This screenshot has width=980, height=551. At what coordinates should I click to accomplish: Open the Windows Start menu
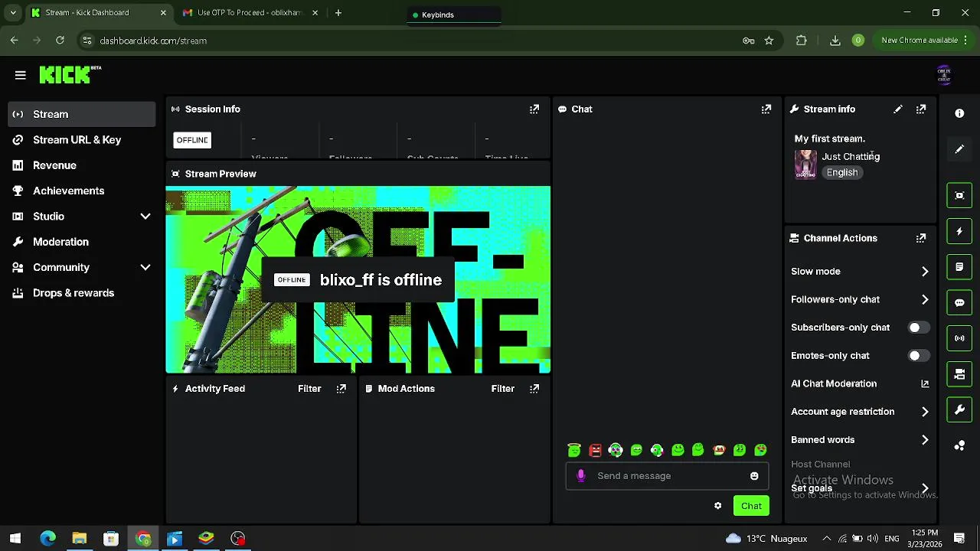pyautogui.click(x=15, y=539)
